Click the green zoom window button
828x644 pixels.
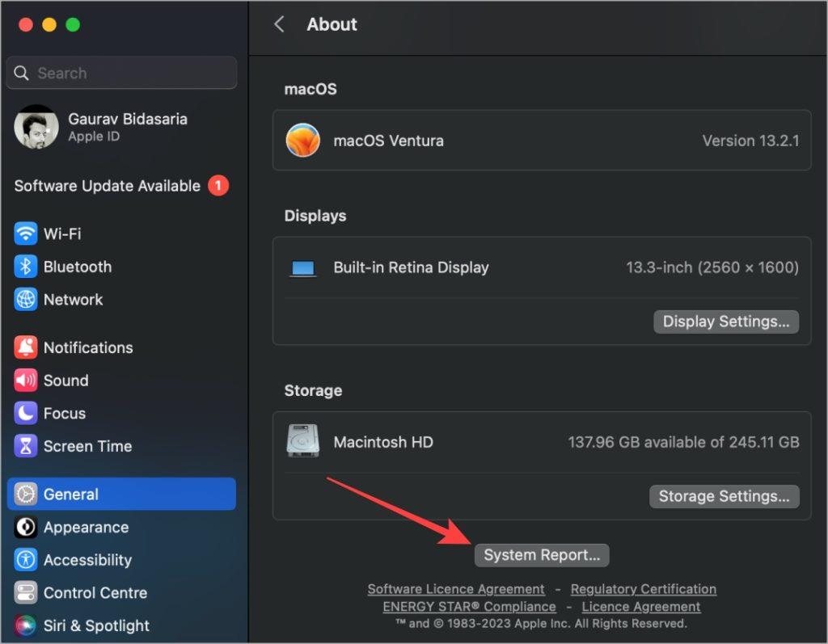click(73, 25)
